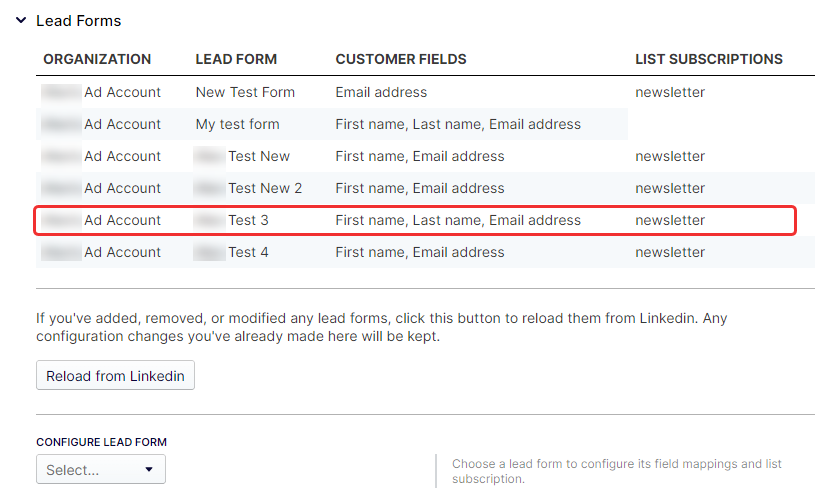Click the Reload from Linkedin button

pyautogui.click(x=115, y=376)
